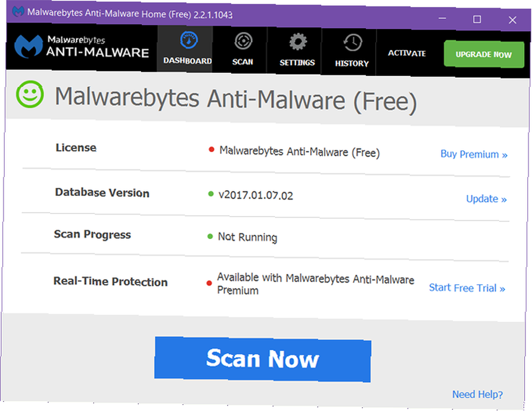Click the red Real-Time Protection status dot
This screenshot has width=532, height=412.
click(209, 283)
